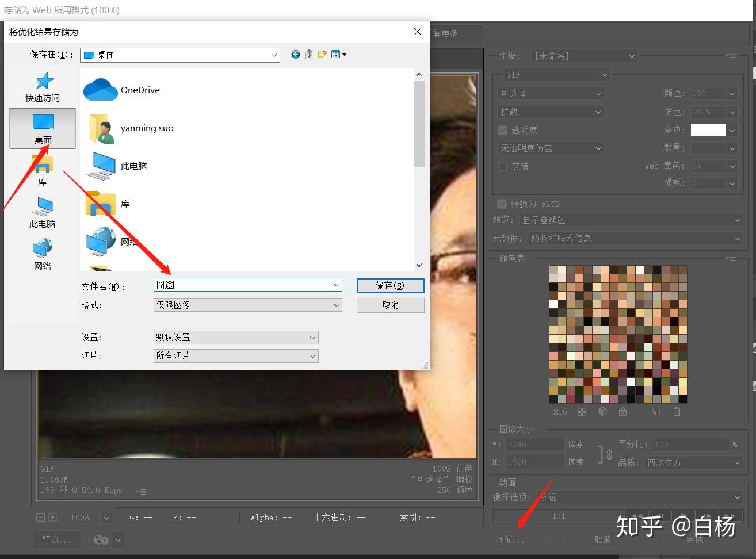Click the 保存(S) save button
This screenshot has height=559, width=756.
point(390,285)
